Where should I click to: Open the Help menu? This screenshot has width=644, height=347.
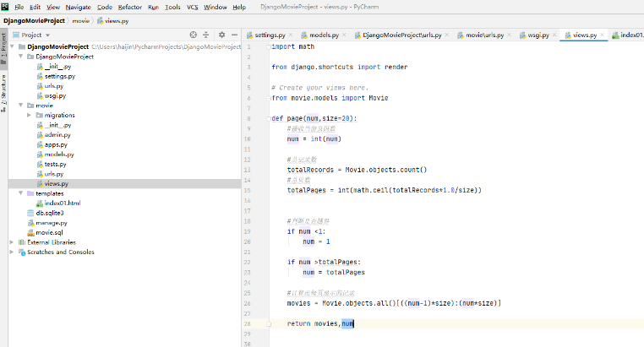(239, 7)
